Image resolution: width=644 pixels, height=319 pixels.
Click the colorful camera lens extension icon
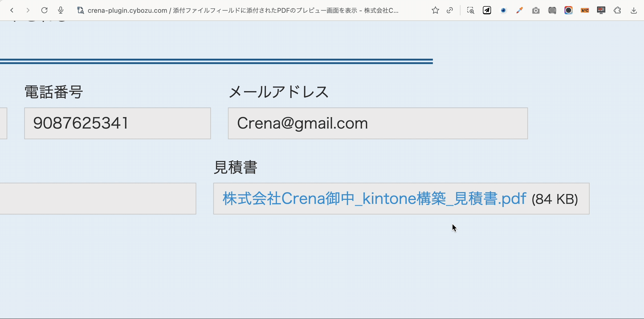pos(568,10)
